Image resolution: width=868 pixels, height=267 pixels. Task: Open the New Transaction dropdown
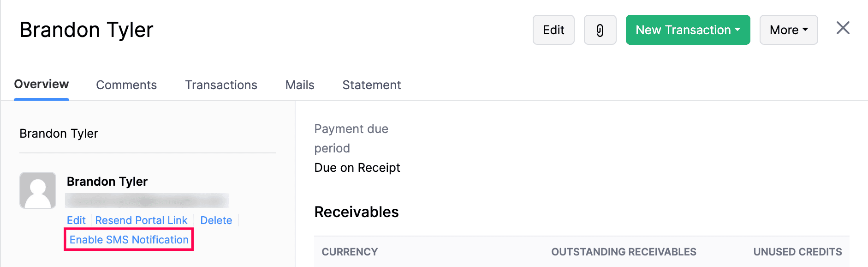(687, 30)
